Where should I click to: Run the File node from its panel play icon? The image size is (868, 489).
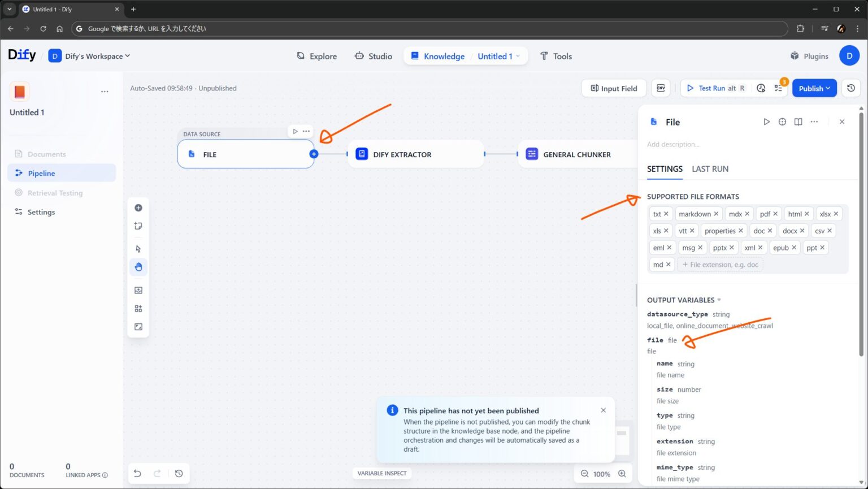[x=766, y=122]
